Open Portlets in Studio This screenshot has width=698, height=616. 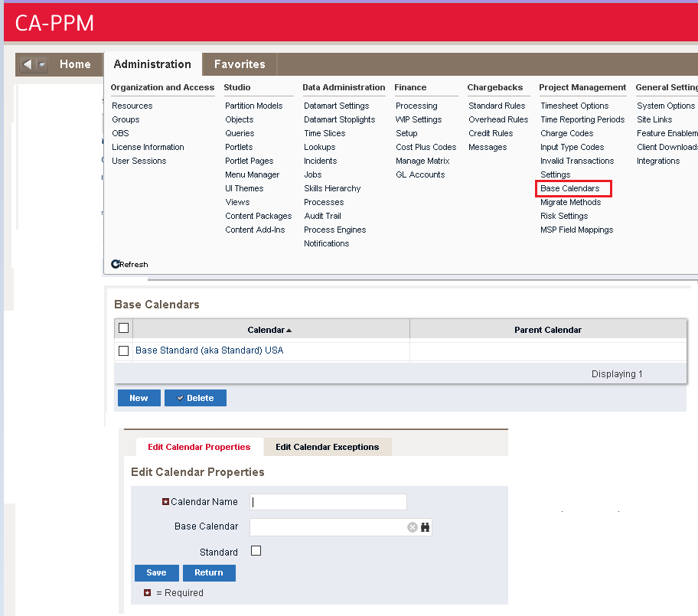[x=239, y=147]
